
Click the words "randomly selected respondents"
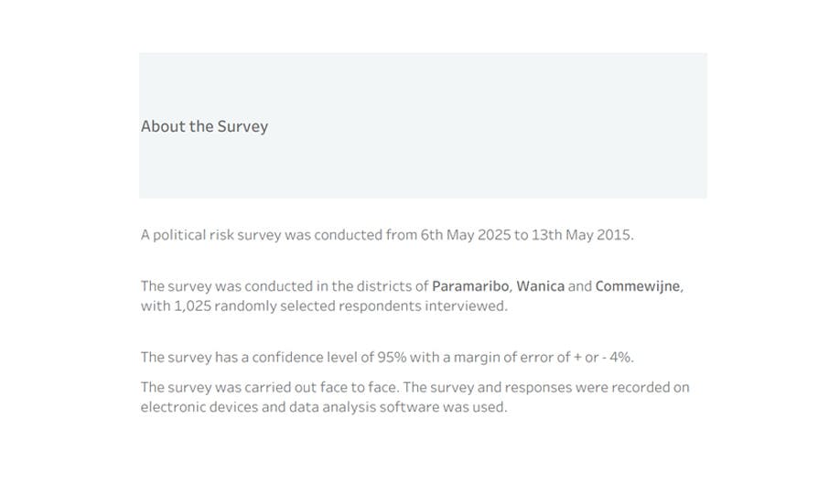coord(318,306)
